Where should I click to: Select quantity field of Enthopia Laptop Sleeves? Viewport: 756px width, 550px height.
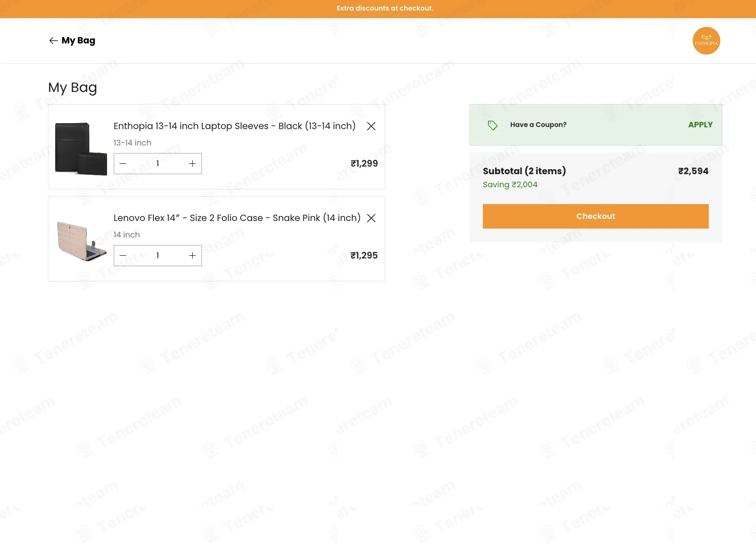[158, 164]
